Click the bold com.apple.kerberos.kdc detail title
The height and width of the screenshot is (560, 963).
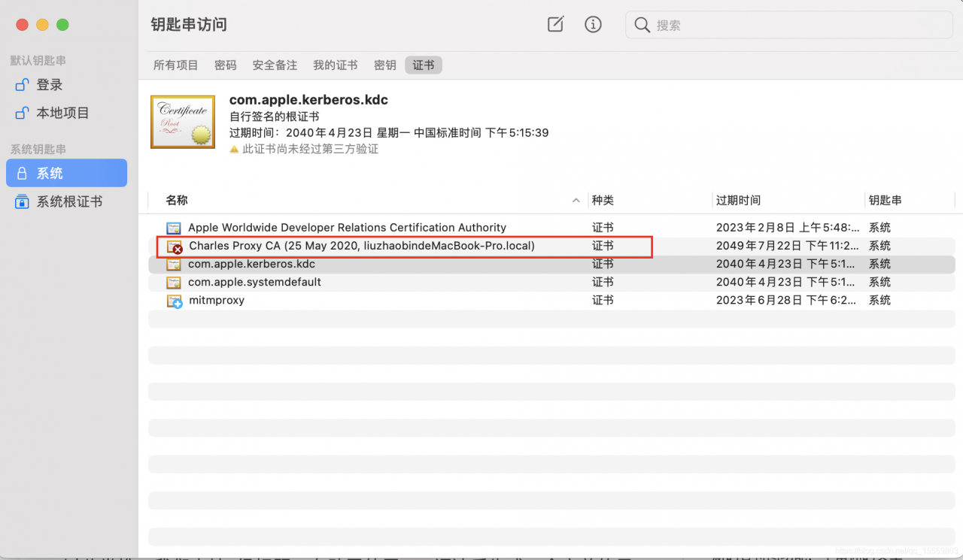coord(308,99)
